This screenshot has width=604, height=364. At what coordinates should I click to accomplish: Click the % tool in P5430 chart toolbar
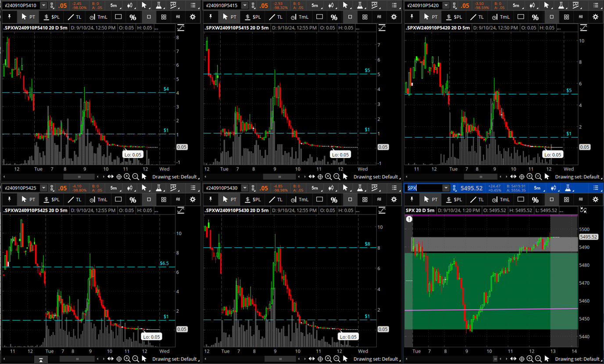334,199
